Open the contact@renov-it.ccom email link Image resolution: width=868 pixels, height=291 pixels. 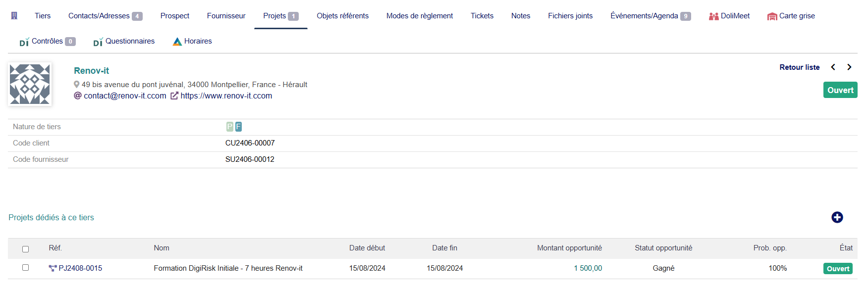click(125, 96)
